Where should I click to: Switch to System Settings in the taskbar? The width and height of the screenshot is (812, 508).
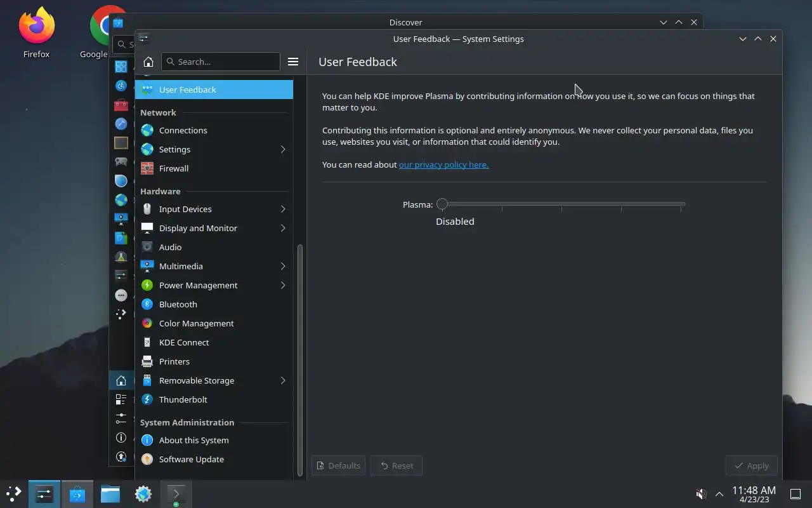click(x=44, y=493)
